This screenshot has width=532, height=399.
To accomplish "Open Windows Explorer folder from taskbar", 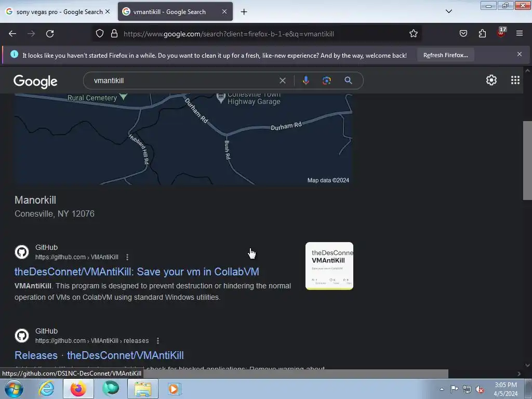I will click(143, 389).
